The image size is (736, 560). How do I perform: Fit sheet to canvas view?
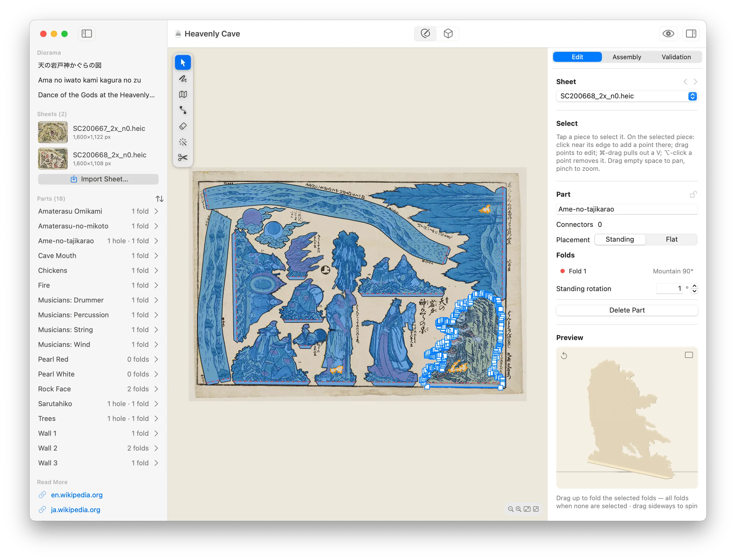pos(527,509)
